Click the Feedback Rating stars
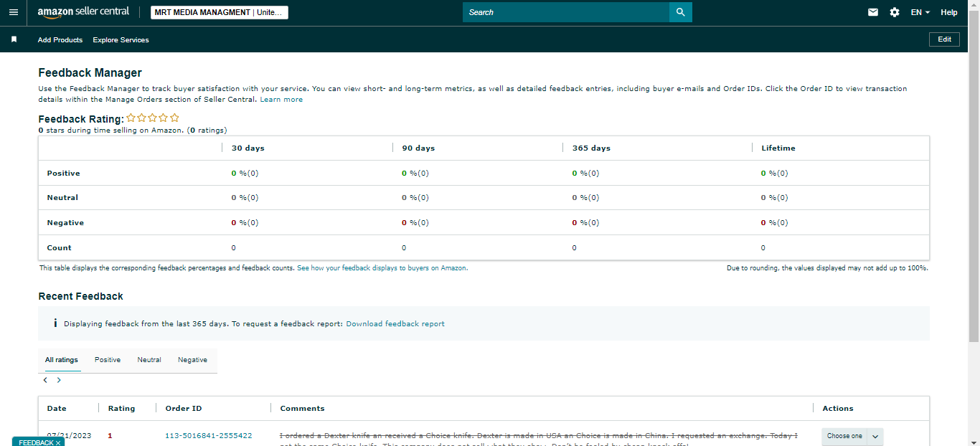Screen dimensions: 980x446 [153, 118]
